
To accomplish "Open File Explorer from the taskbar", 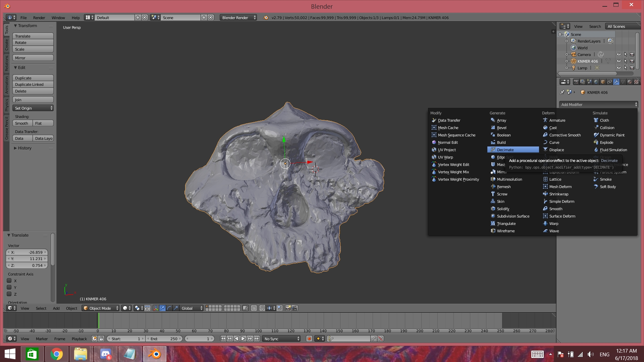I will 81,354.
